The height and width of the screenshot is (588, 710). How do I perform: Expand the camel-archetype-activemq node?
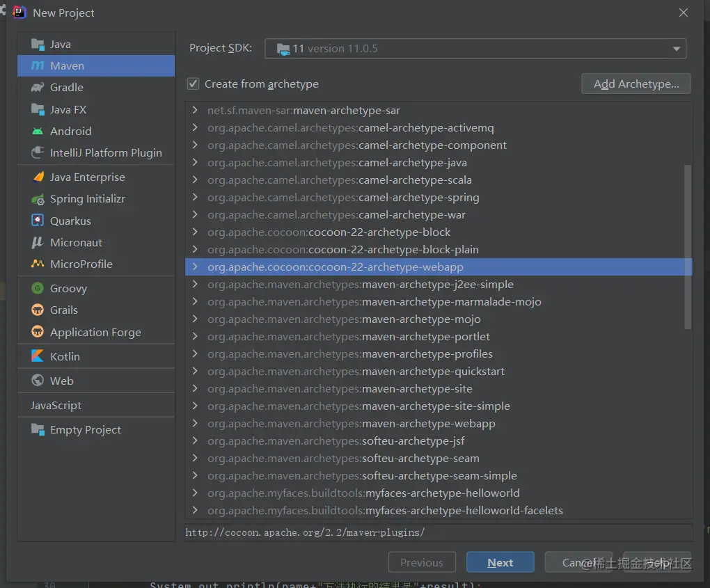195,127
